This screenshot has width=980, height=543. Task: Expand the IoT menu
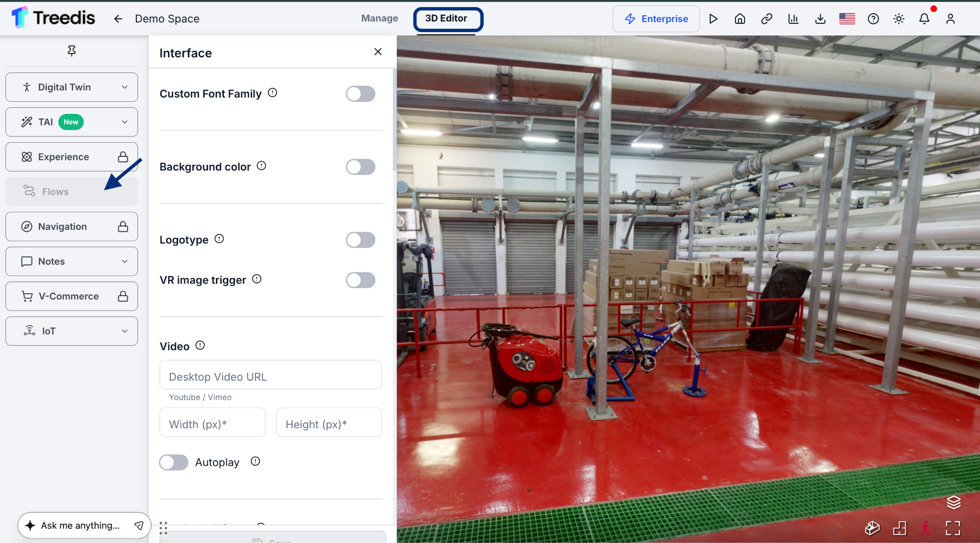click(72, 331)
